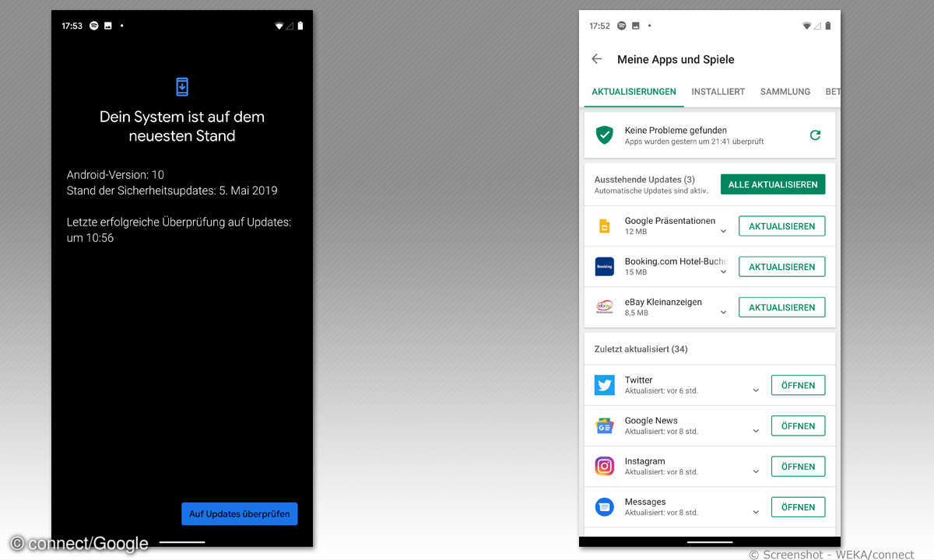Open the Google News app icon

(x=605, y=425)
